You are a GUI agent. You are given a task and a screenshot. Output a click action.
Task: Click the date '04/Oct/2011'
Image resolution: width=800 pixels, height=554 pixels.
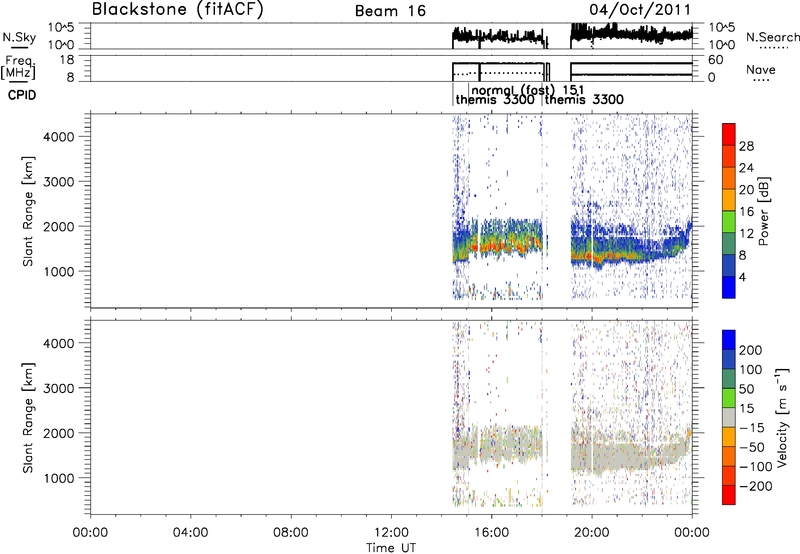[x=640, y=10]
